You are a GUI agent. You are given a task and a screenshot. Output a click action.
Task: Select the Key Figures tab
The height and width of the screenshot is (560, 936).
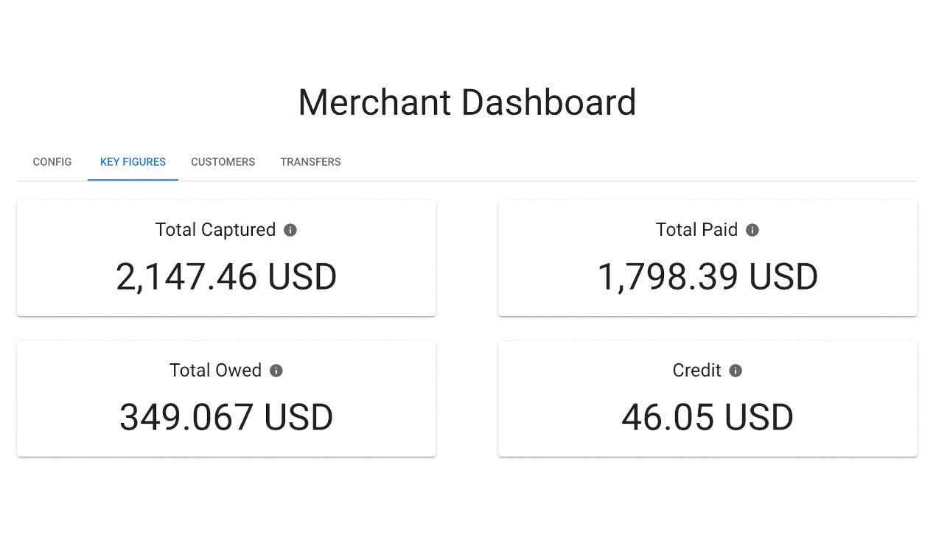(x=133, y=162)
